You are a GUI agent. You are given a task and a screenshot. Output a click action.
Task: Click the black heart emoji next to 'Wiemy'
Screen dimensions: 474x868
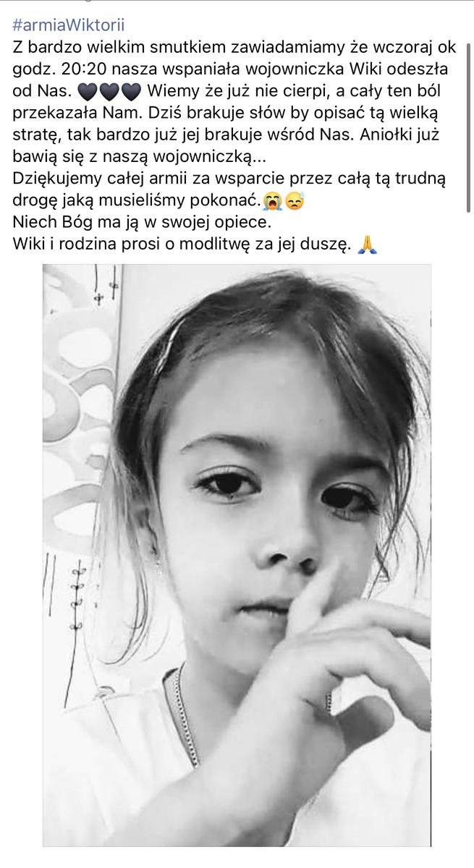pyautogui.click(x=131, y=92)
